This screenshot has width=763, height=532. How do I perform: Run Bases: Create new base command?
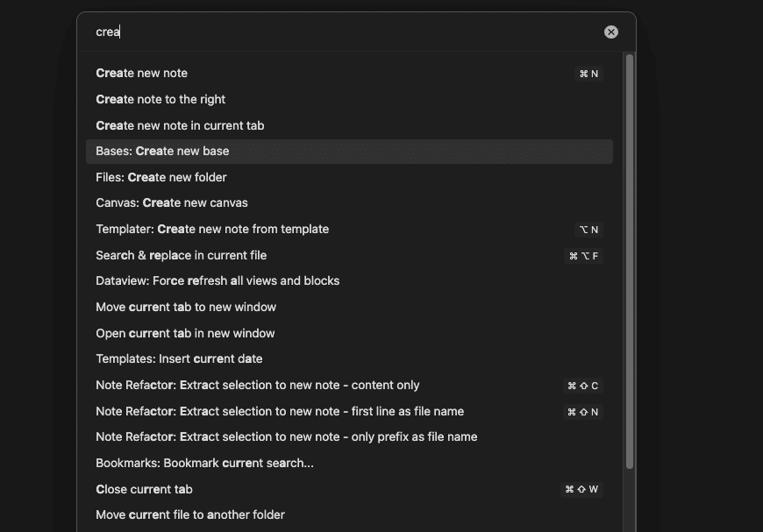162,152
